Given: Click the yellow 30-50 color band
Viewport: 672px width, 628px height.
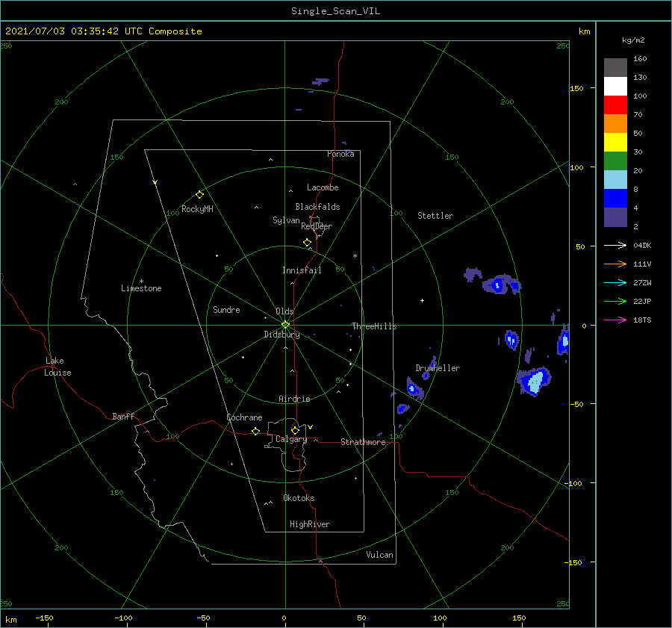Looking at the screenshot, I should tap(615, 143).
